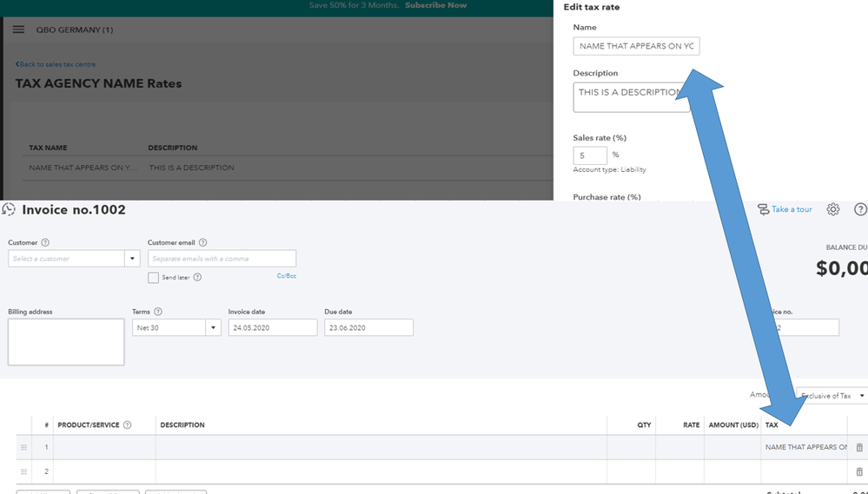868x494 pixels.
Task: Click THIS IS A DESCRIPTION cell in rates table
Action: [x=191, y=168]
